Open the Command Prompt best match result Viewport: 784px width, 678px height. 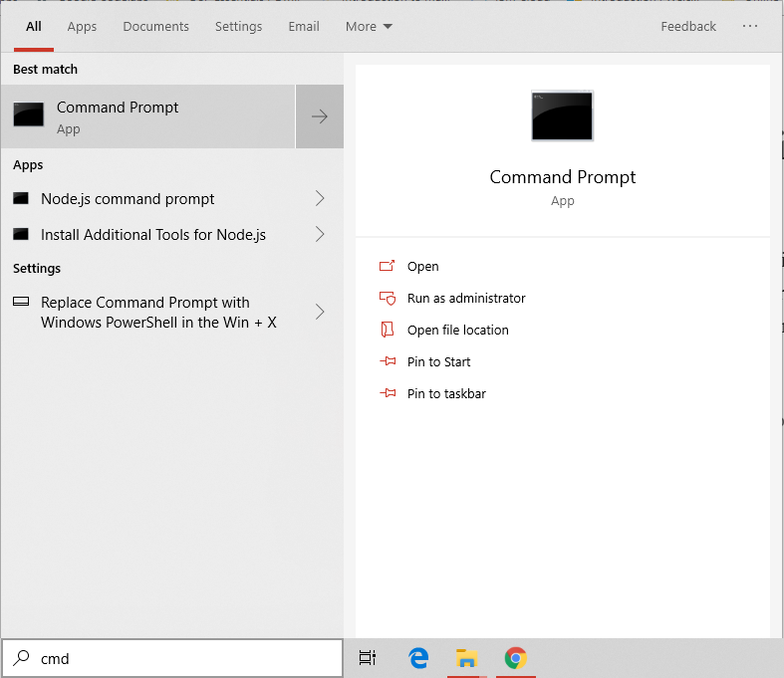point(148,116)
